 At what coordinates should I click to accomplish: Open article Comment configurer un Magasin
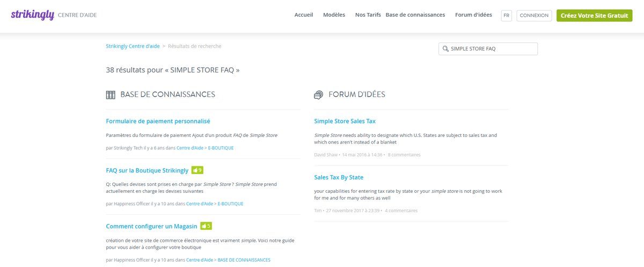point(152,227)
